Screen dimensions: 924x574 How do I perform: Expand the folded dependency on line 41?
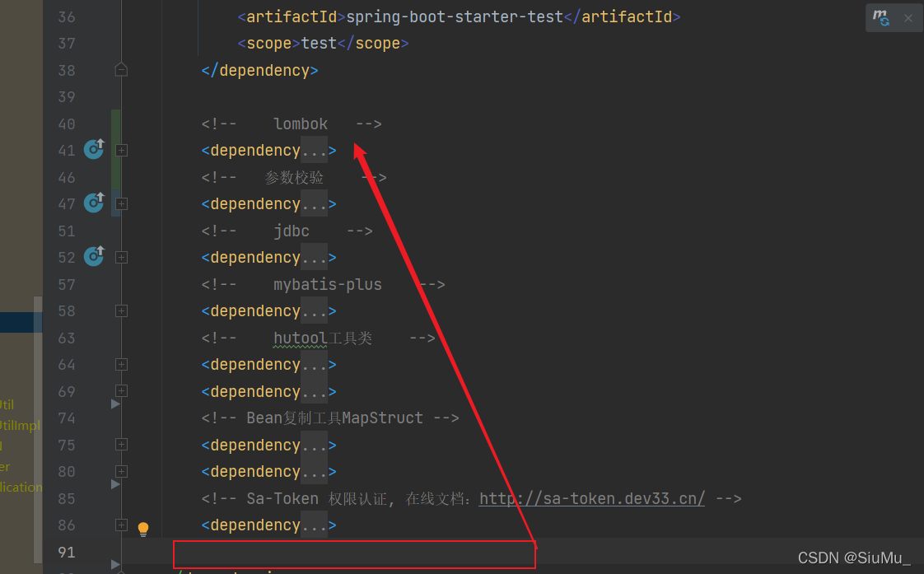tap(121, 151)
